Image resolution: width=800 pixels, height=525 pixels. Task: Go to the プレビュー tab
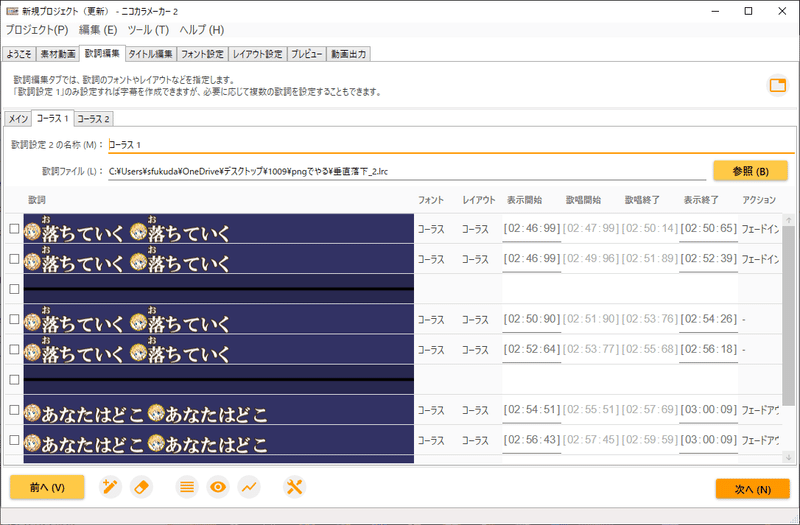(307, 54)
